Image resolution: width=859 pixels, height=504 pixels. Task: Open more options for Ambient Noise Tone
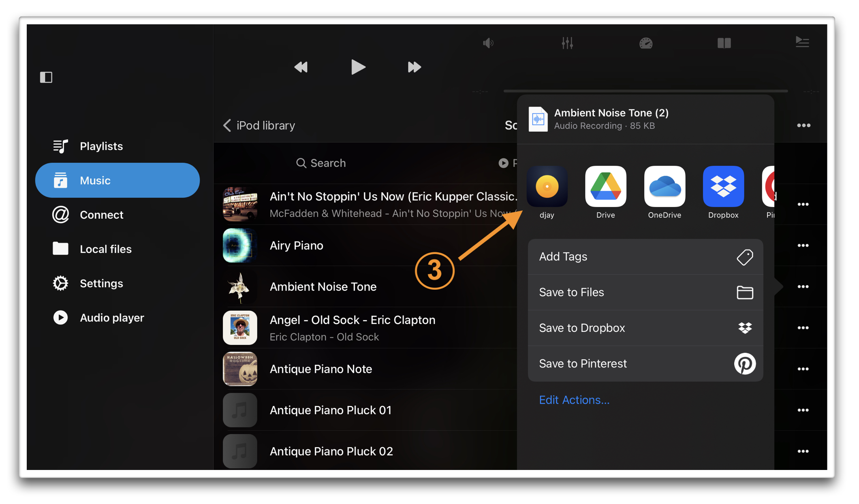coord(803,287)
